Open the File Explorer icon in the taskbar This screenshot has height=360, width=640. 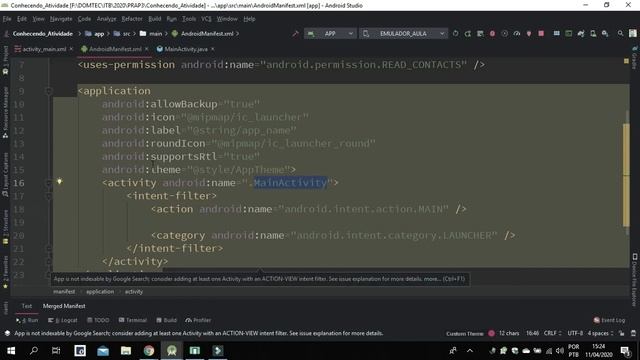(126, 351)
